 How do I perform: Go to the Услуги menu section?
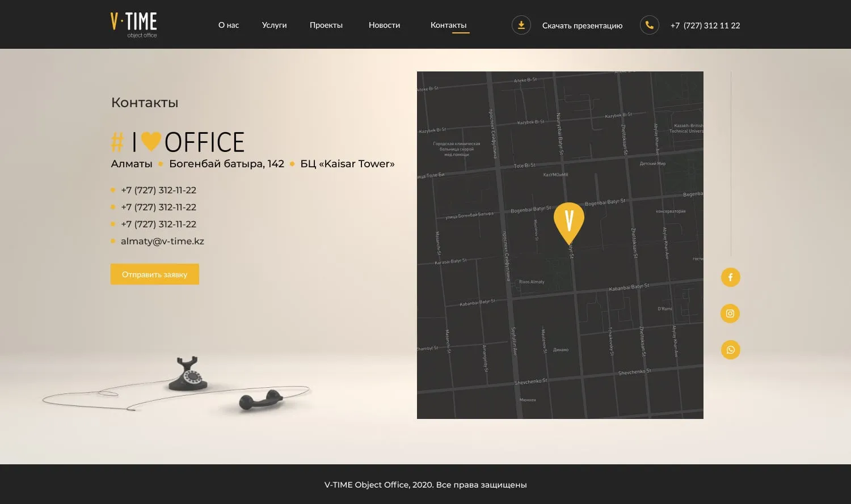coord(274,25)
